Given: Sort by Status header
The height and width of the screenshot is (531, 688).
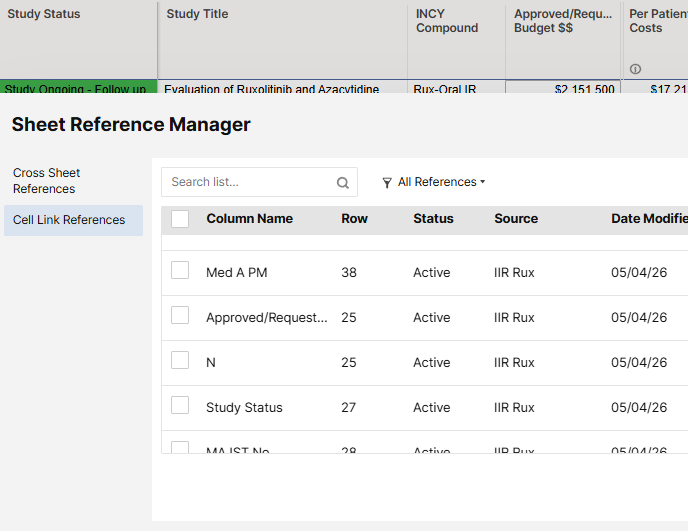Looking at the screenshot, I should 433,219.
